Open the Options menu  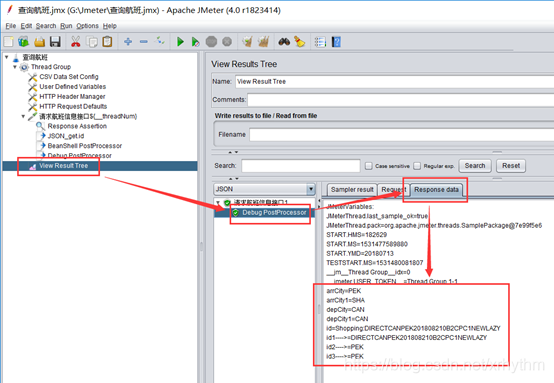(x=87, y=26)
